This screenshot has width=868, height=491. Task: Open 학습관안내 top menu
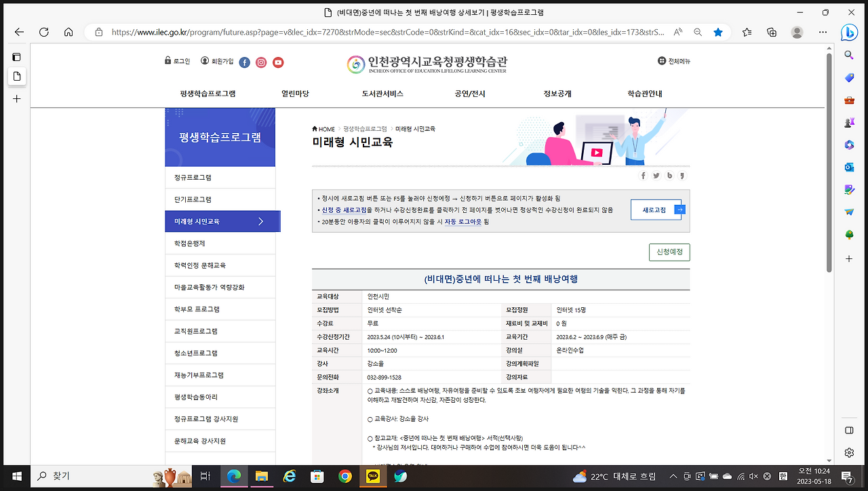645,94
